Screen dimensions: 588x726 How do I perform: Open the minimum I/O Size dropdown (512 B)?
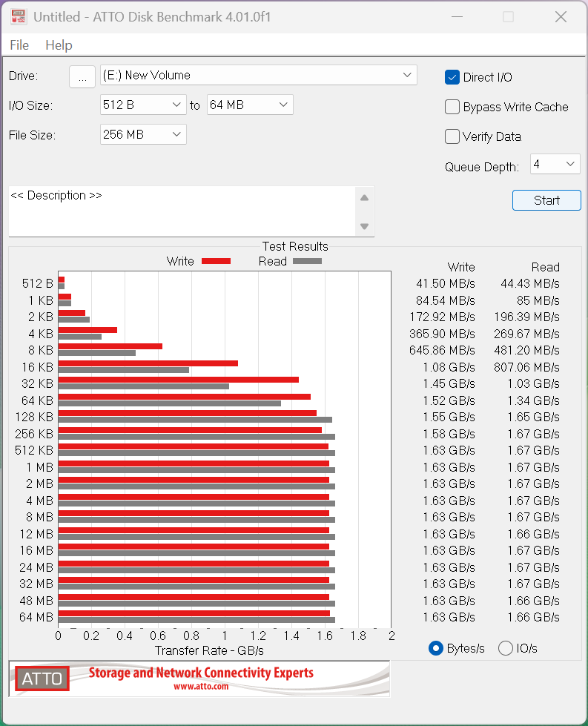(143, 105)
